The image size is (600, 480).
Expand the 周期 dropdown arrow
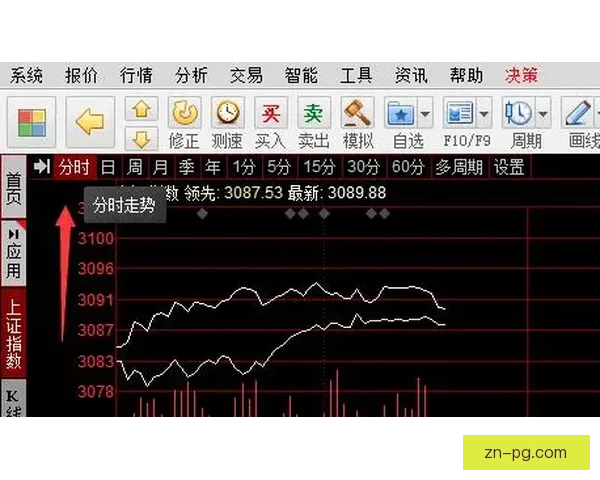tap(543, 113)
